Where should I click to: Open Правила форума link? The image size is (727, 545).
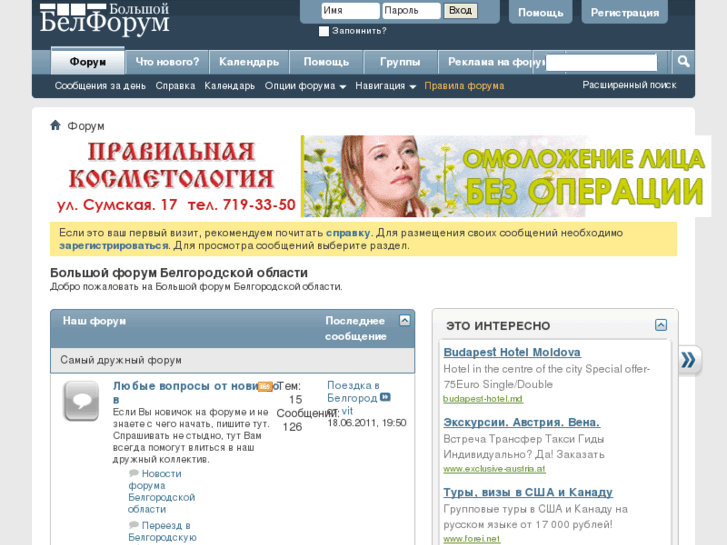464,86
